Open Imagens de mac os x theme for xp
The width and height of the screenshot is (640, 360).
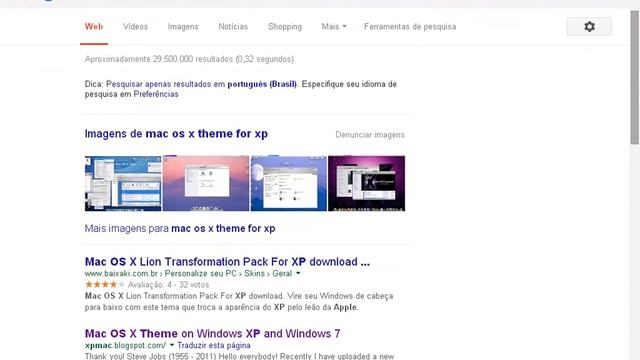point(176,133)
